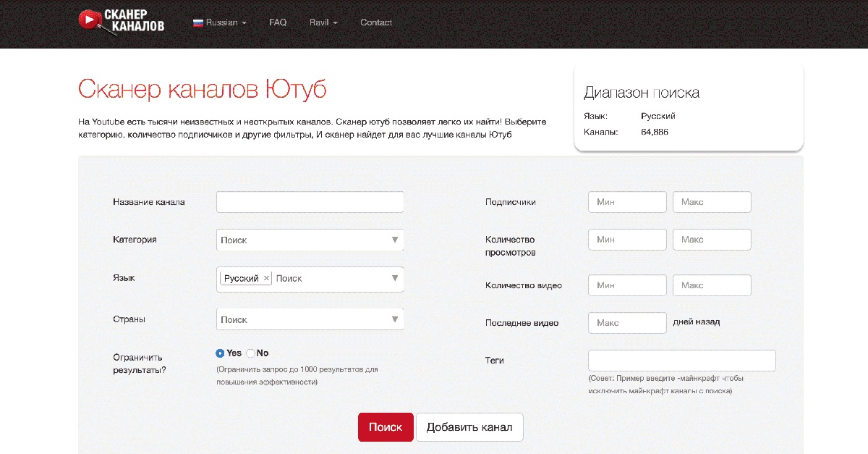Open the FAQ page
Image resolution: width=868 pixels, height=454 pixels.
click(278, 22)
